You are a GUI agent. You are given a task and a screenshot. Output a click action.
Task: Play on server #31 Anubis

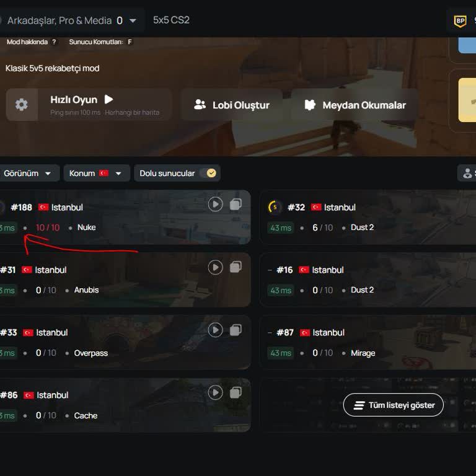point(215,268)
